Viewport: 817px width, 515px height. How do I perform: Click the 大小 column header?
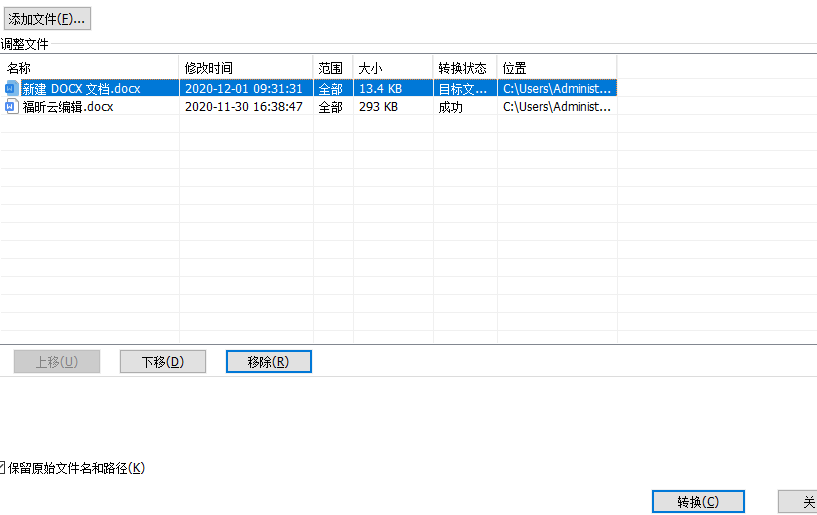click(x=393, y=68)
